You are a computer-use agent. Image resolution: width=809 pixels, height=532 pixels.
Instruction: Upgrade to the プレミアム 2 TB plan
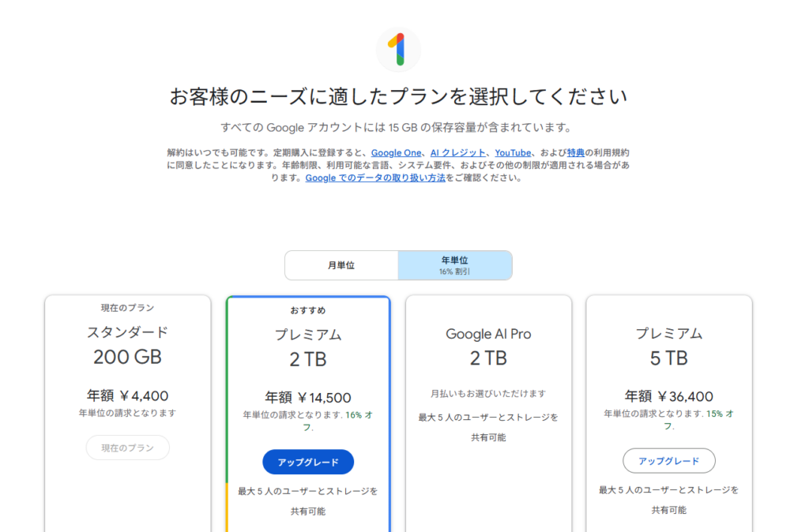point(308,462)
